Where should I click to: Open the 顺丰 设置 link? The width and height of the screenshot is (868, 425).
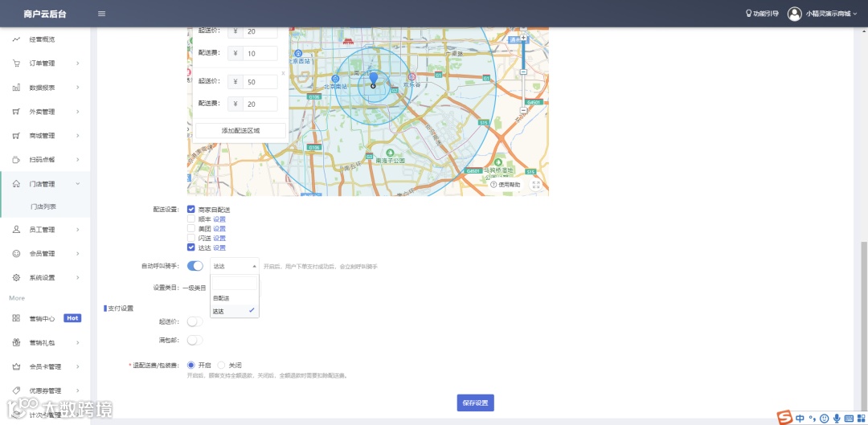point(219,219)
